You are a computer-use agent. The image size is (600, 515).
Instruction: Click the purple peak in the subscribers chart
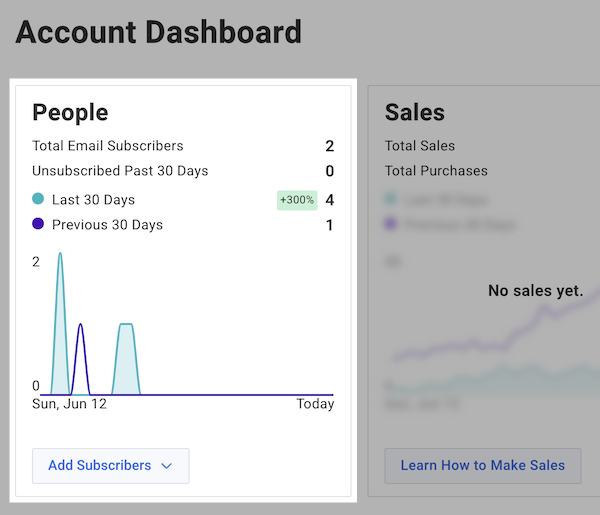point(80,328)
